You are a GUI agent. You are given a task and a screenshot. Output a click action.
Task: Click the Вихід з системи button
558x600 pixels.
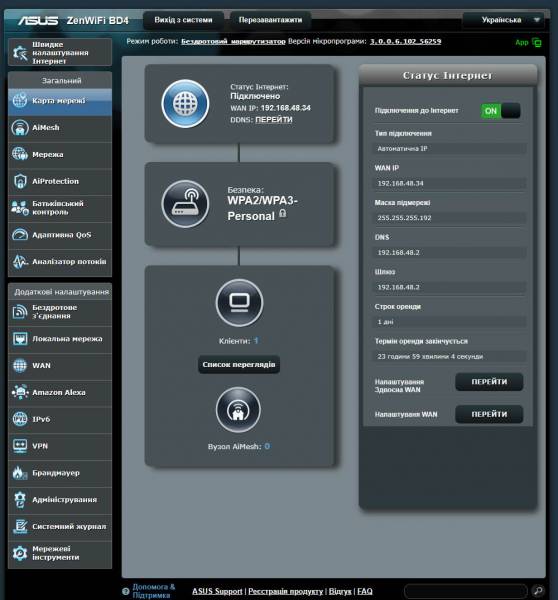pos(183,20)
